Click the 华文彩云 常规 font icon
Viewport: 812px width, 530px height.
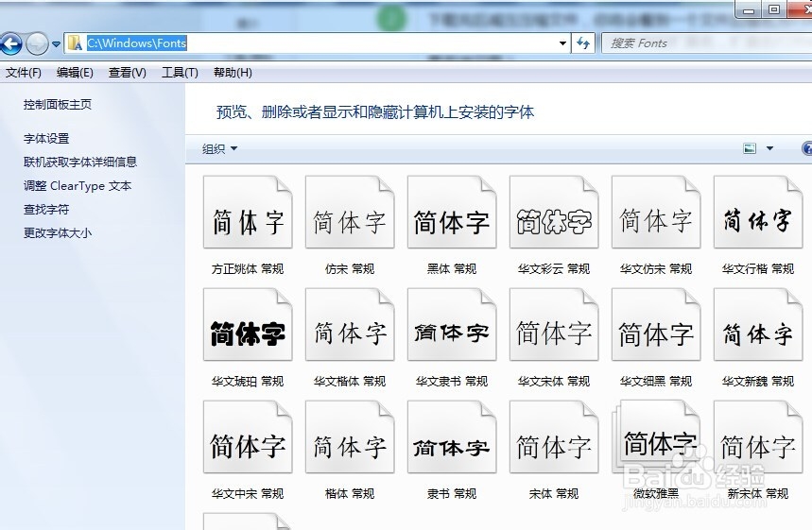[x=554, y=213]
